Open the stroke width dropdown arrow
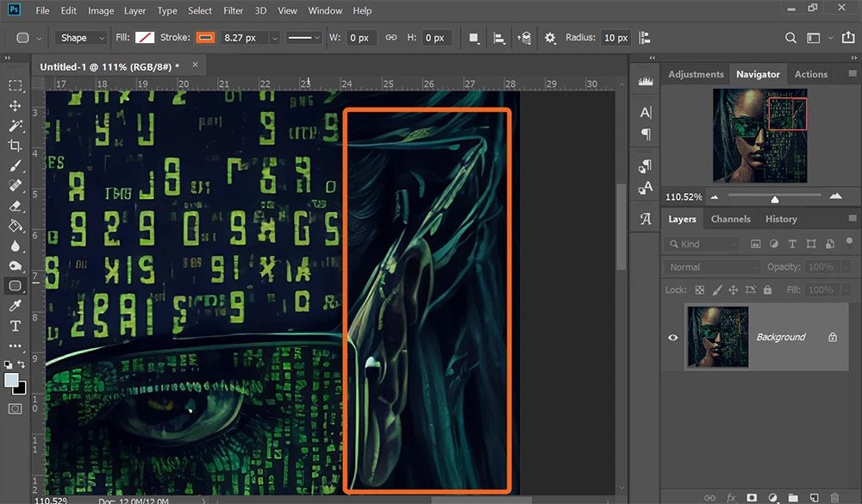This screenshot has height=504, width=862. (x=274, y=38)
